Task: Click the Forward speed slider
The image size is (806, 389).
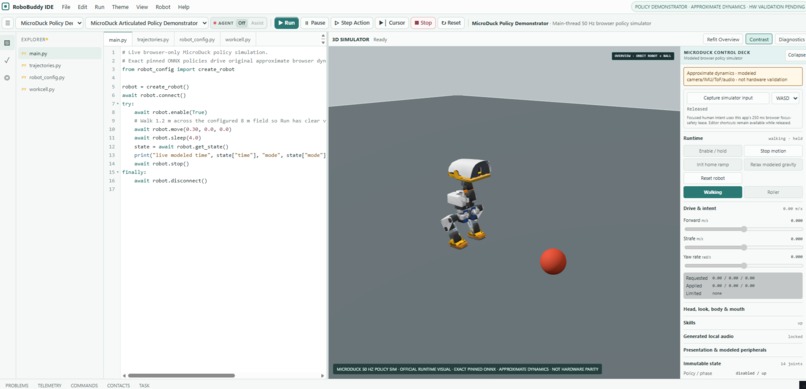Action: pyautogui.click(x=743, y=229)
